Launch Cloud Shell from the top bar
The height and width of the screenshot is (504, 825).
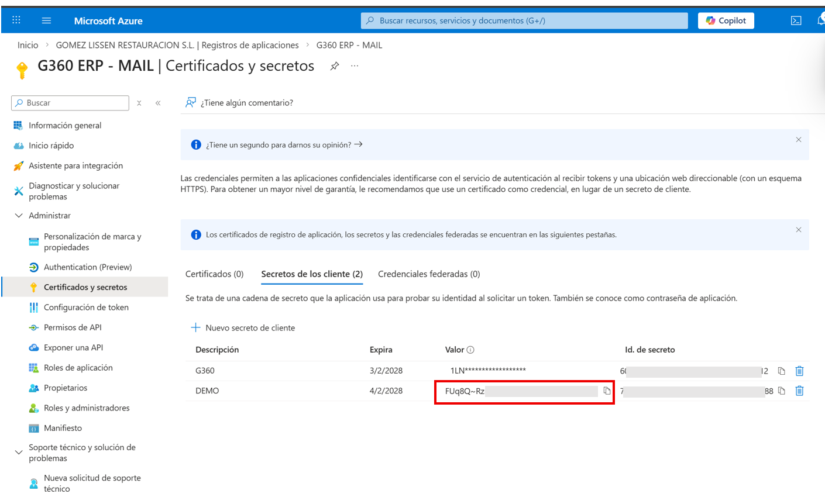click(796, 20)
